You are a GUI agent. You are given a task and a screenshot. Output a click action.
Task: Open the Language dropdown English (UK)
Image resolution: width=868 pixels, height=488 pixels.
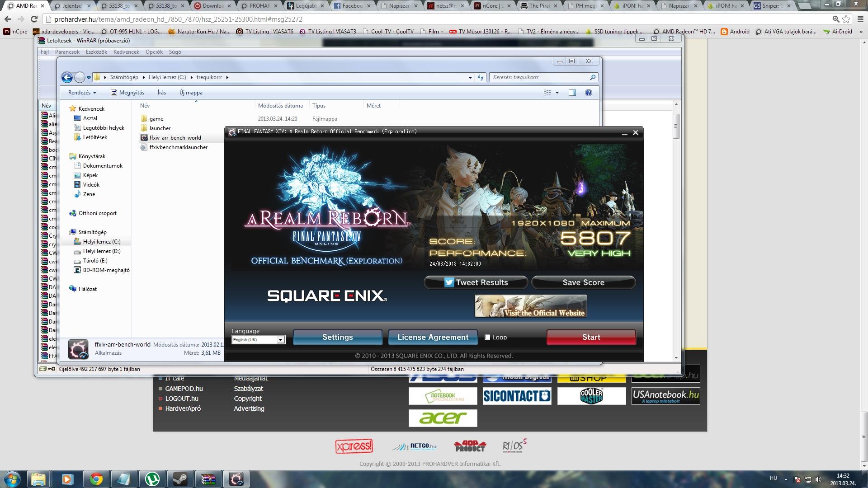click(x=258, y=340)
